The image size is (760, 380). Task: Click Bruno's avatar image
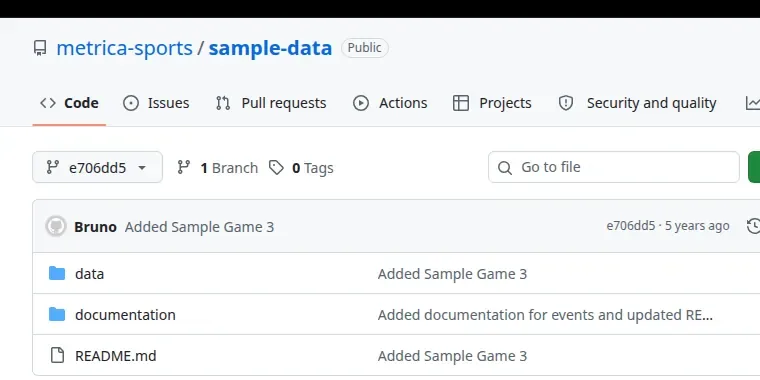click(56, 226)
